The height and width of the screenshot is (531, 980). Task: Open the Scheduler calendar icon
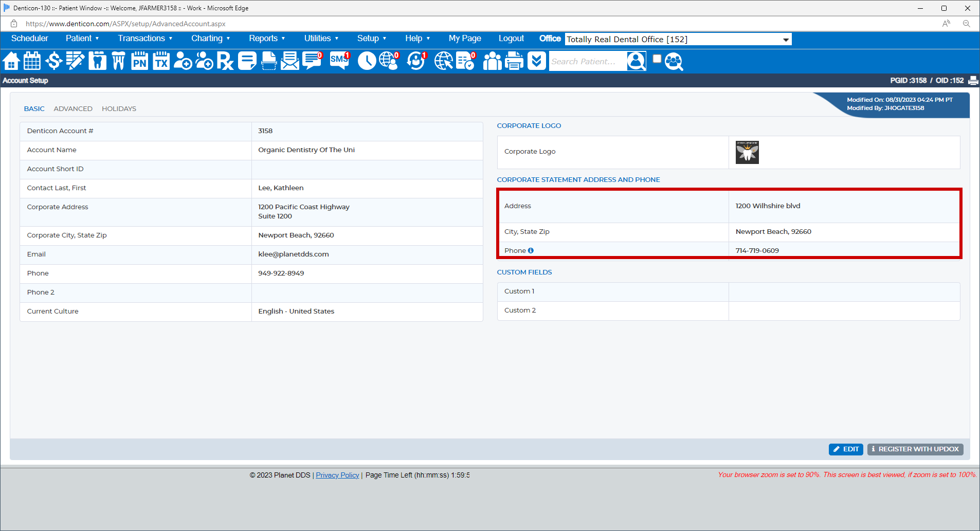tap(32, 61)
